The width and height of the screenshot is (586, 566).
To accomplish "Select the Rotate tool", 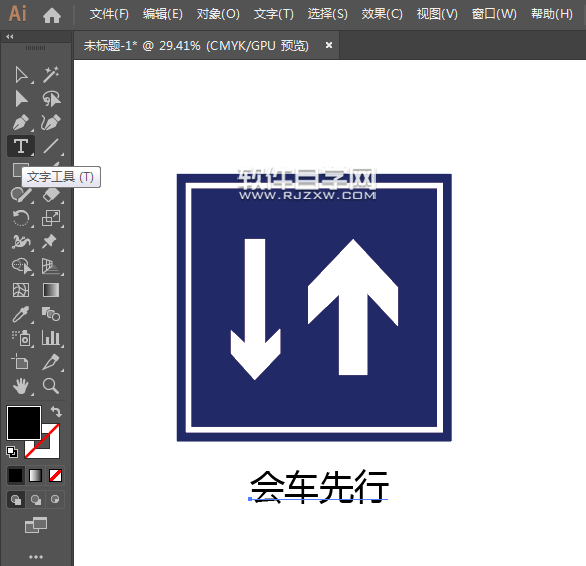I will click(x=21, y=218).
